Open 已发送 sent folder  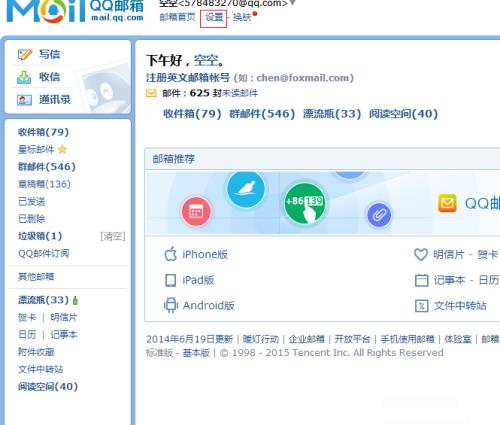(x=32, y=201)
